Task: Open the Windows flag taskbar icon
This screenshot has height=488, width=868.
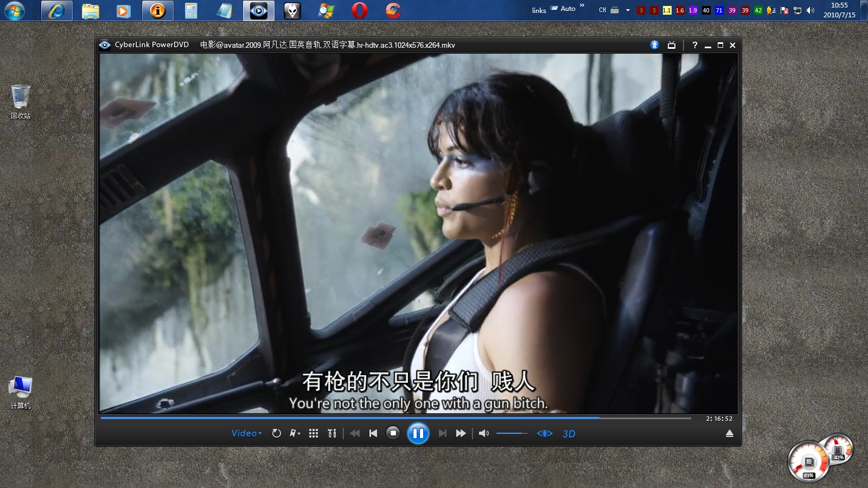Action: coord(325,11)
